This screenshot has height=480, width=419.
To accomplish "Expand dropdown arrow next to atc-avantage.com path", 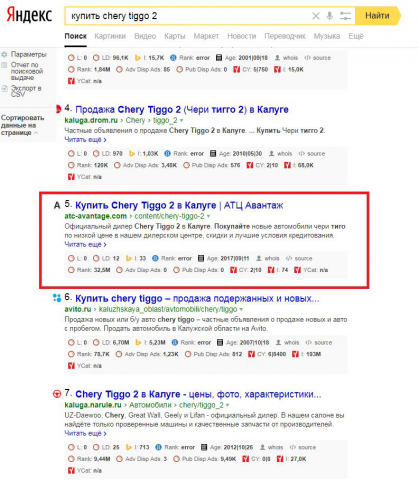I will (x=208, y=216).
